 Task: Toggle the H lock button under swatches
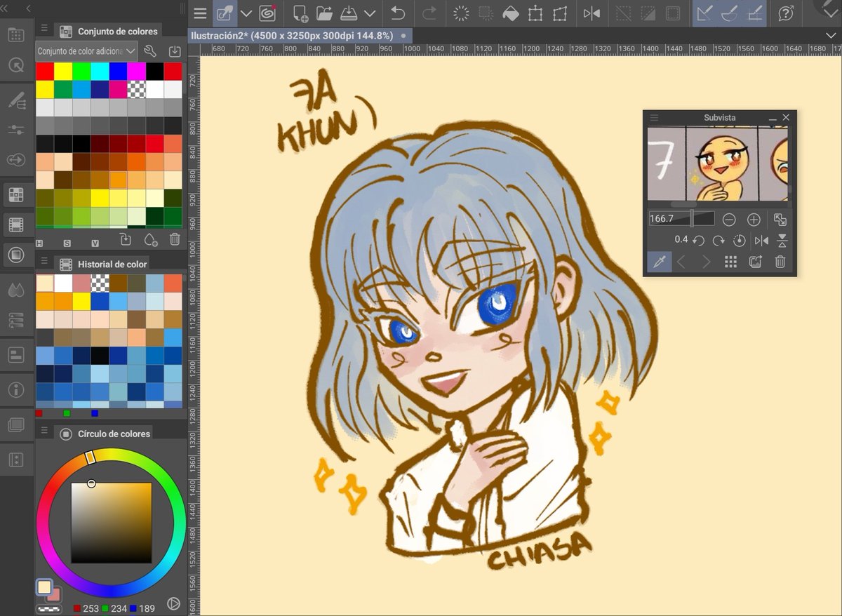pyautogui.click(x=39, y=243)
